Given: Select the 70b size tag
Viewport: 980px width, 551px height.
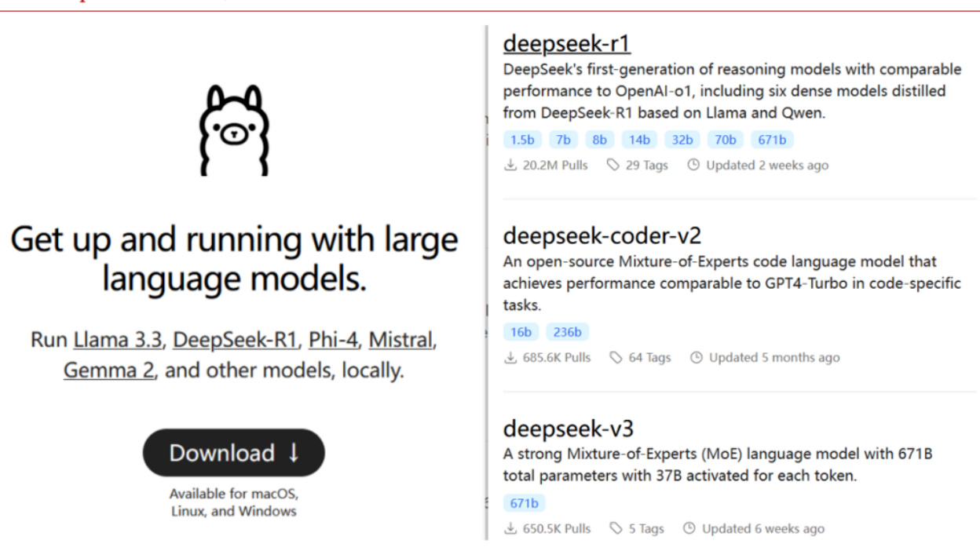Looking at the screenshot, I should pos(726,140).
